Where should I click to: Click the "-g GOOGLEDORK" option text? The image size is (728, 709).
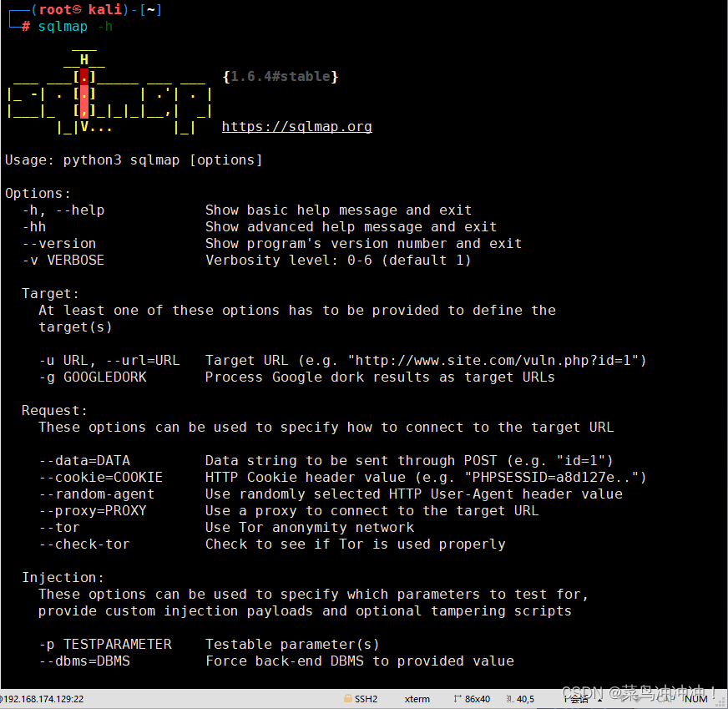coord(93,377)
